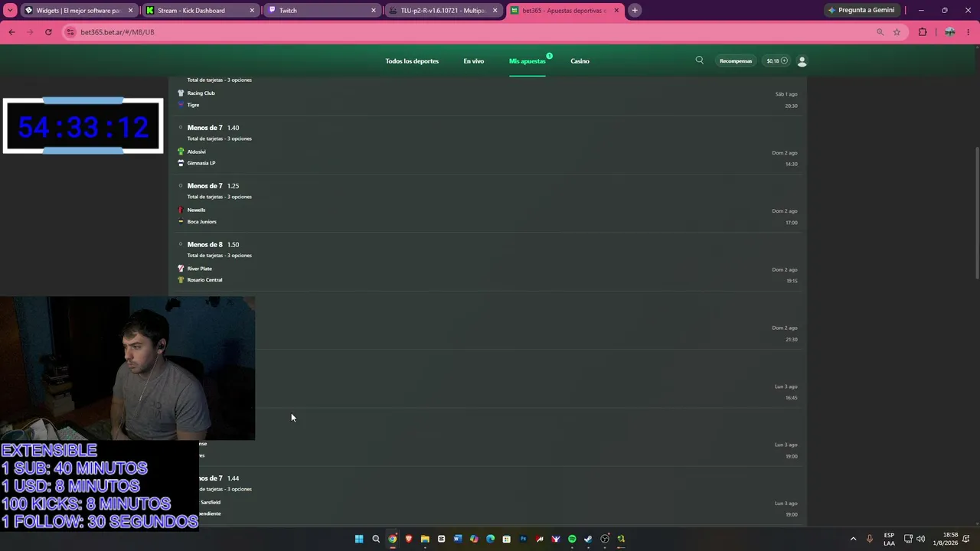This screenshot has width=980, height=551.
Task: Click the River Plate team name
Action: pos(200,269)
